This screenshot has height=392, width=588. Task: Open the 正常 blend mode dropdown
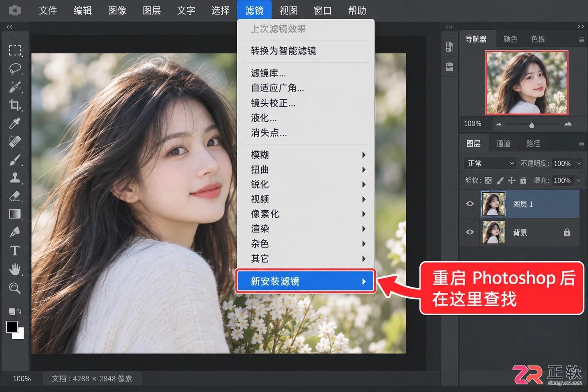click(490, 163)
